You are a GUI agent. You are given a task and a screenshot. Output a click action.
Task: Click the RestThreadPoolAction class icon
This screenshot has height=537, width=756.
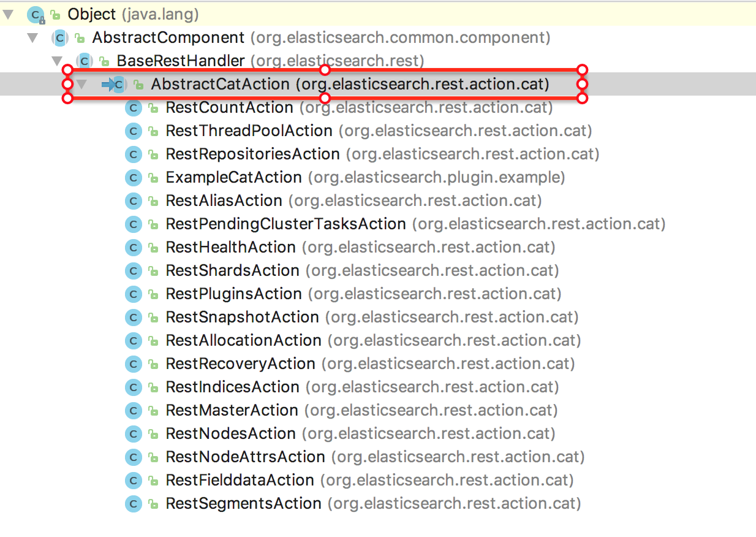coord(133,131)
